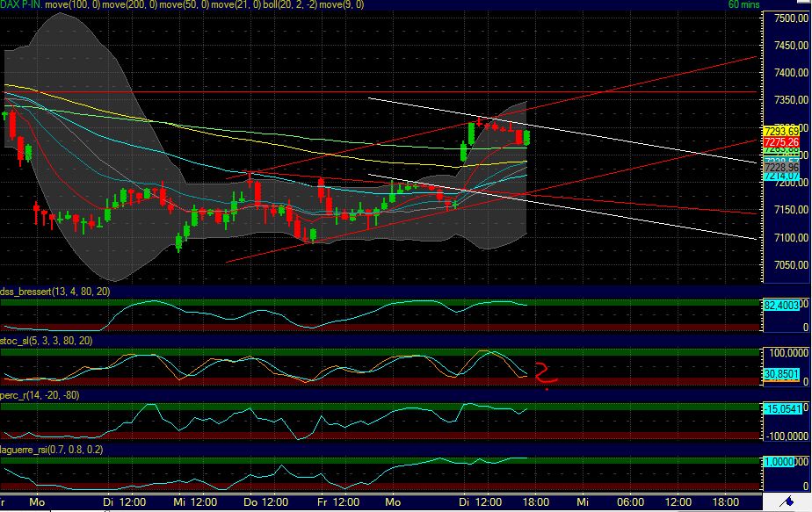Select the DAX P-IN. symbol label

point(21,4)
